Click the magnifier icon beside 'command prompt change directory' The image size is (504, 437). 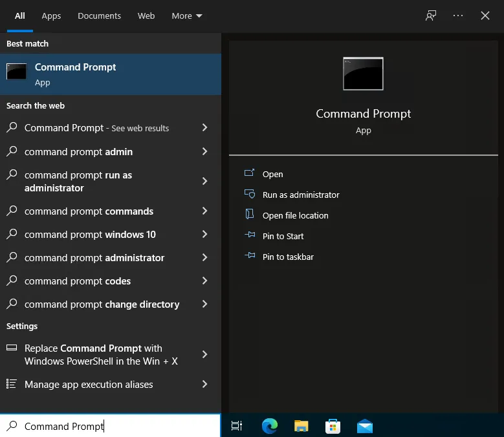pyautogui.click(x=12, y=303)
